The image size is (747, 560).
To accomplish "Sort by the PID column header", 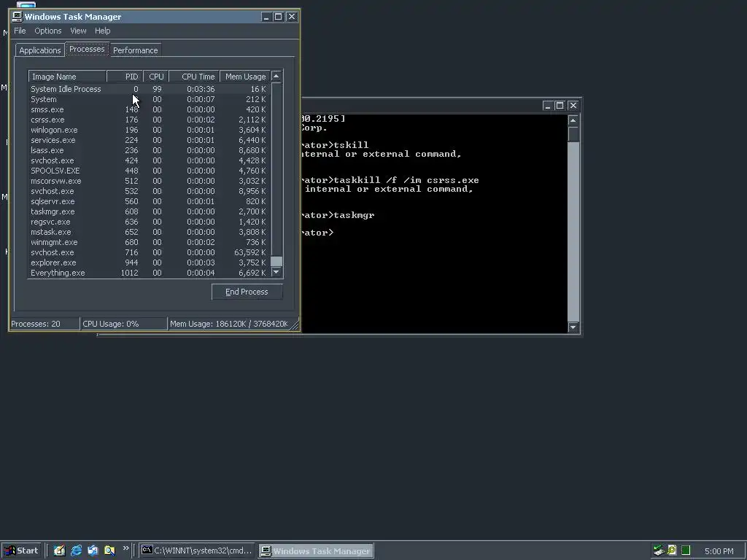I will click(x=125, y=76).
